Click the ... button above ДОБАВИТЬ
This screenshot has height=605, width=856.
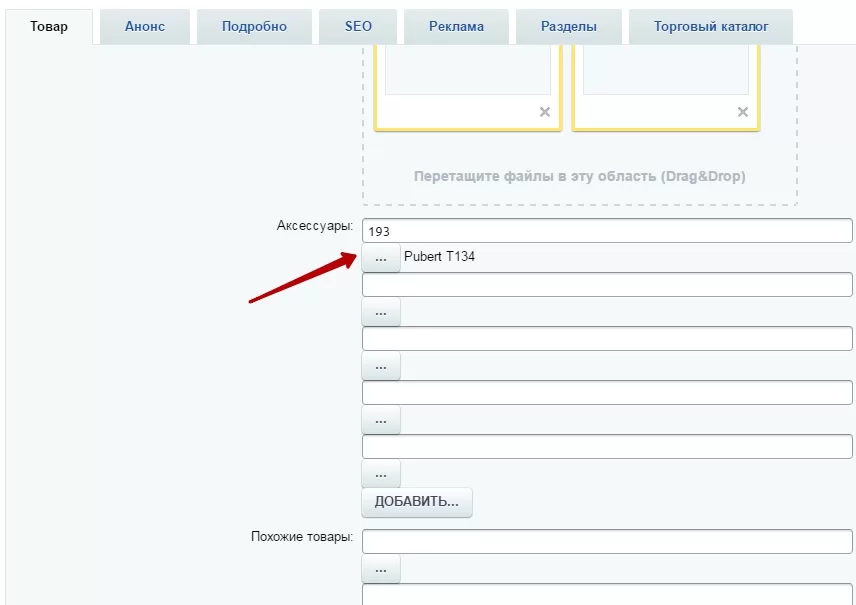(x=381, y=473)
